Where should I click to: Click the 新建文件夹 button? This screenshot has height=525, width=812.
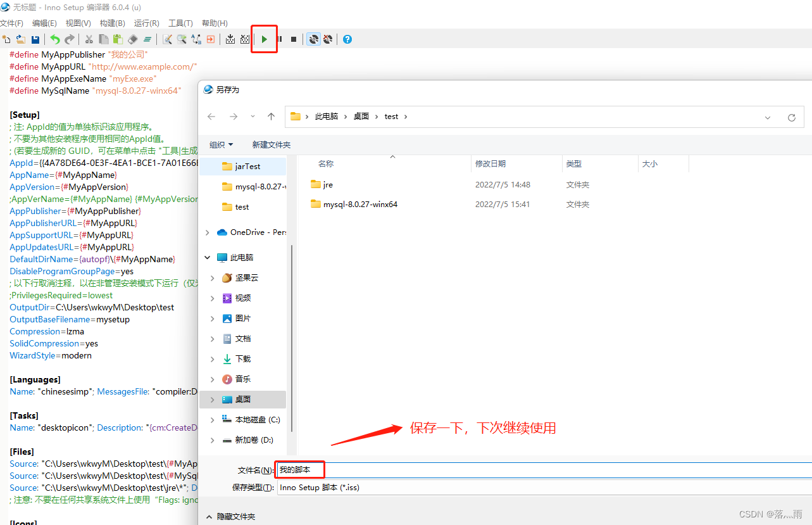click(272, 144)
